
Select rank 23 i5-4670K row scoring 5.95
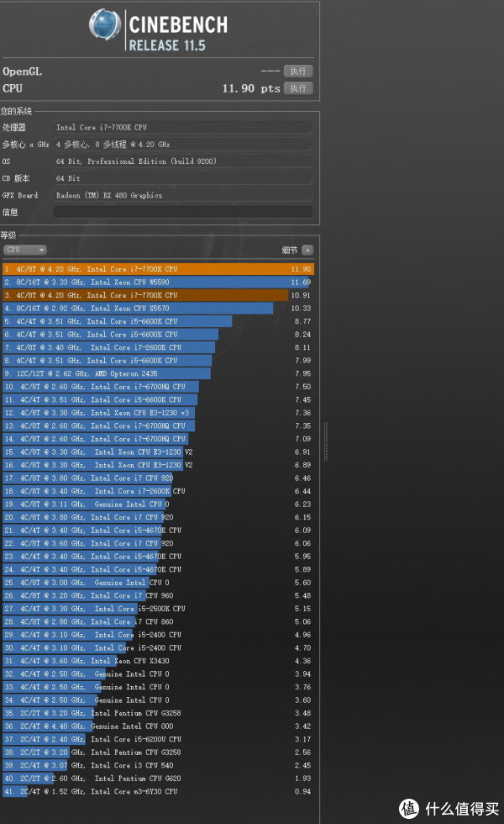coord(158,557)
